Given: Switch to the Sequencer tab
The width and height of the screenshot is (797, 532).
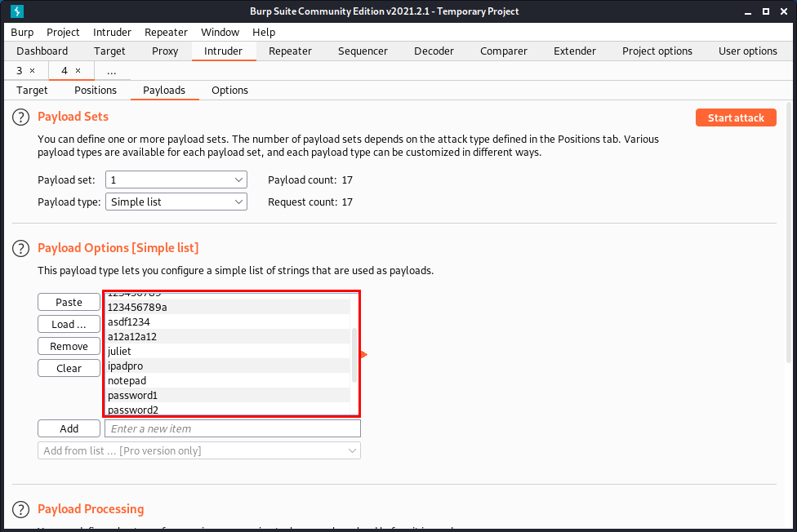Looking at the screenshot, I should pos(363,51).
